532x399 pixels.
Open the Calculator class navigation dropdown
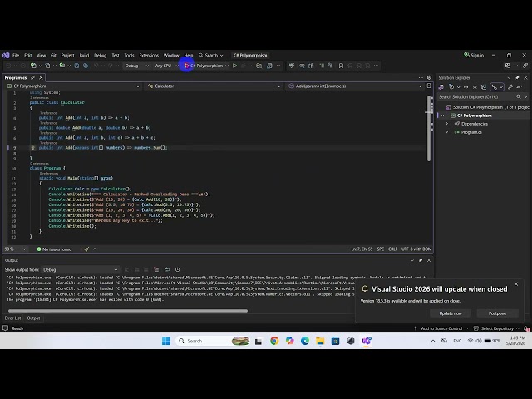point(214,86)
